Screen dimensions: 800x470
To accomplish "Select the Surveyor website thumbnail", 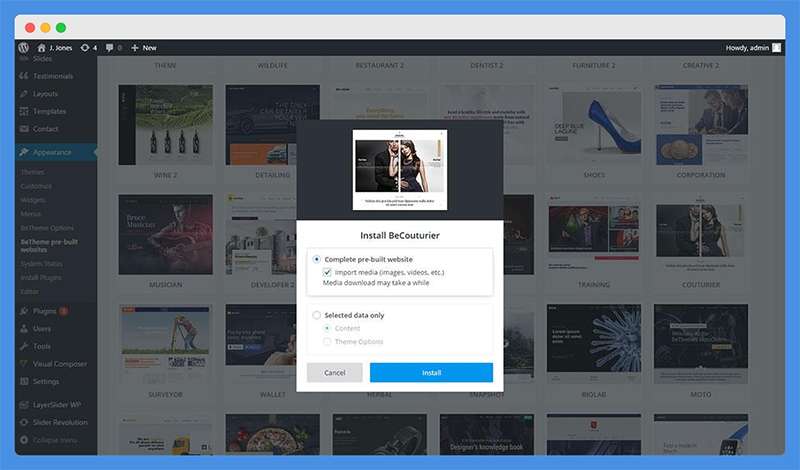I will pos(166,344).
